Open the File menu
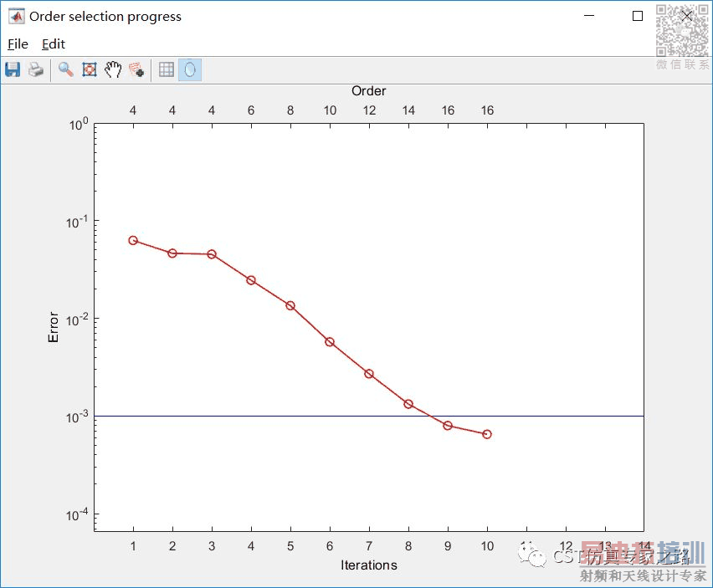Image resolution: width=713 pixels, height=588 pixels. [18, 44]
